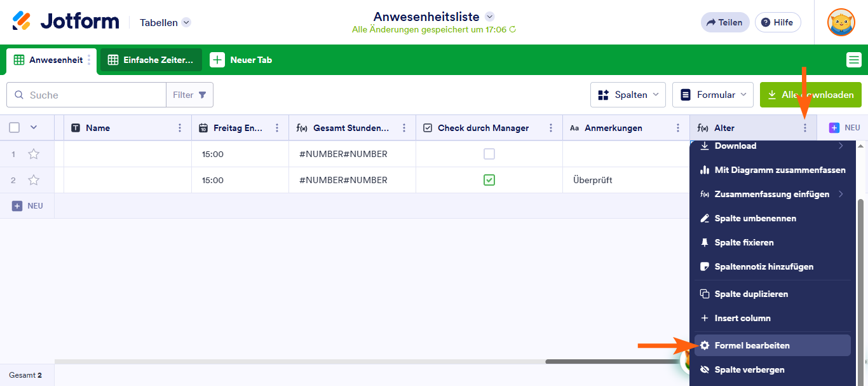The image size is (868, 386).
Task: Choose Mit Diagramm zusammenfassen
Action: point(772,170)
